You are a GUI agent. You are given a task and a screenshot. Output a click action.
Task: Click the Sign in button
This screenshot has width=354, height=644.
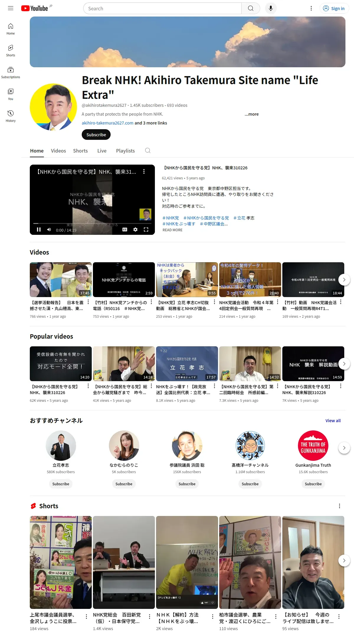click(x=334, y=8)
